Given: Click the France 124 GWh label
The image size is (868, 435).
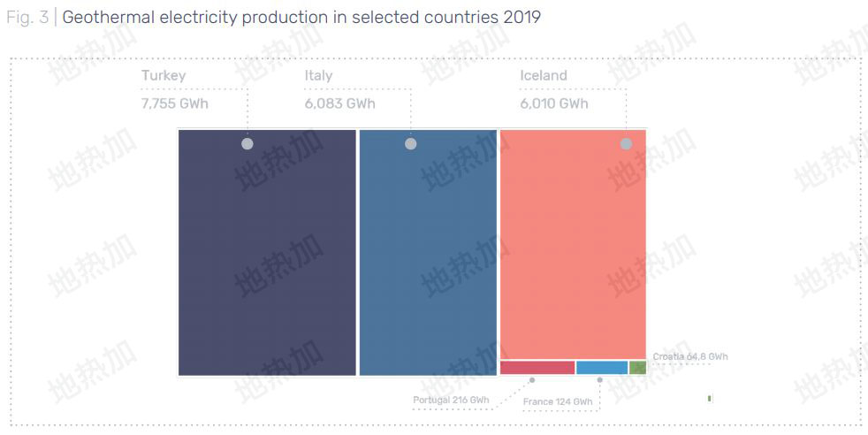Looking at the screenshot, I should coord(558,402).
